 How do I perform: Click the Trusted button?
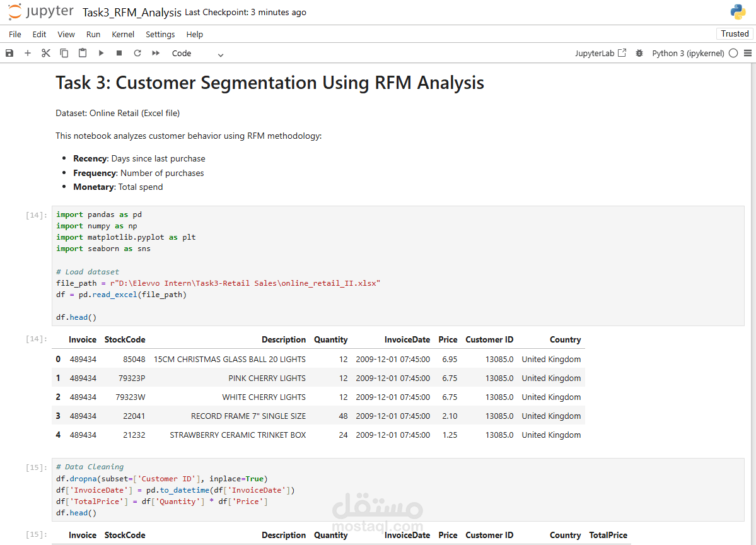tap(735, 34)
